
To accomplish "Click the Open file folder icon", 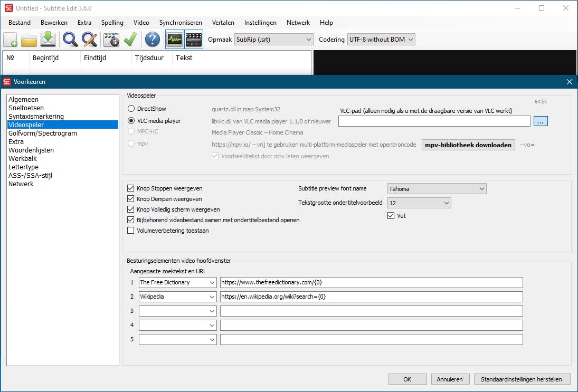I will (x=29, y=40).
